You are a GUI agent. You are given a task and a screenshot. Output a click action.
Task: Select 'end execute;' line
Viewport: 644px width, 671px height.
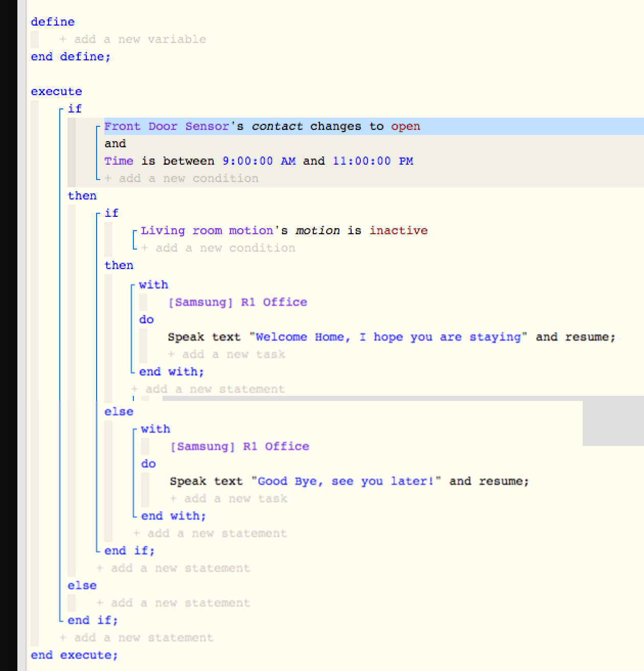pos(74,655)
